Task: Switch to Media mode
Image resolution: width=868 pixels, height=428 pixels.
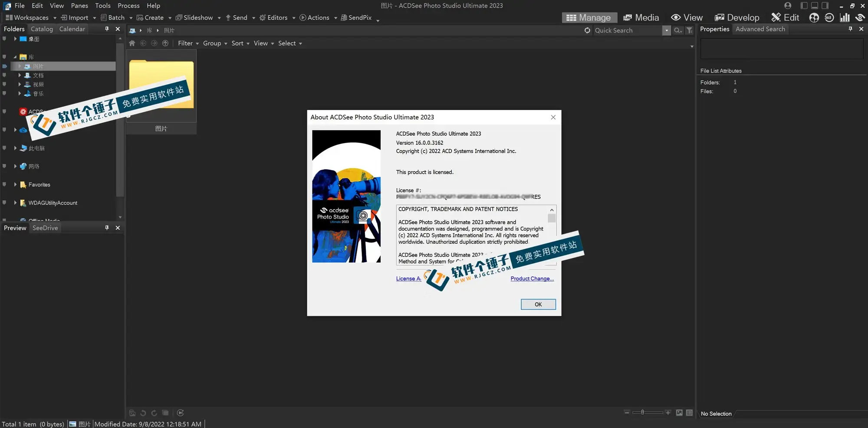Action: pos(641,17)
